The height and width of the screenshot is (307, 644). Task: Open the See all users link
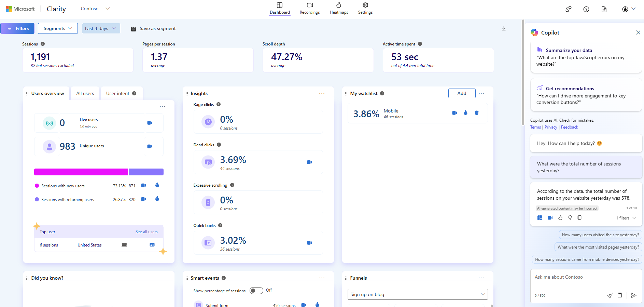pyautogui.click(x=146, y=232)
